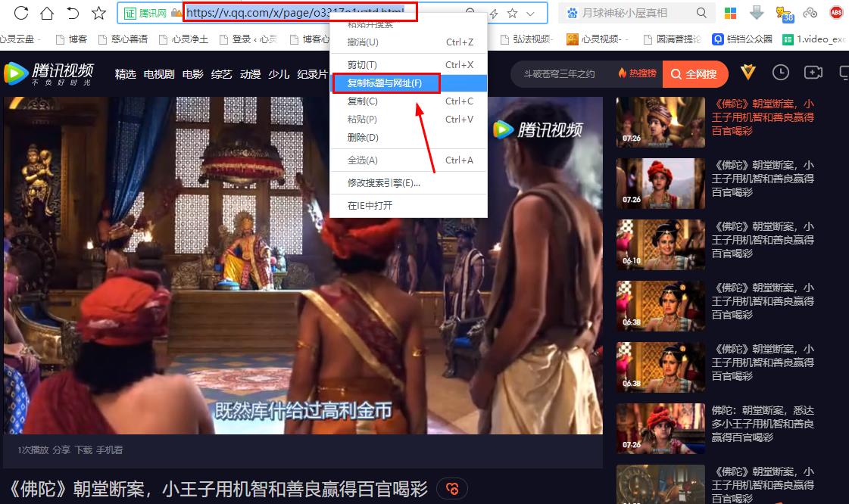This screenshot has height=504, width=849.
Task: Click 下载 below the video
Action: [83, 450]
